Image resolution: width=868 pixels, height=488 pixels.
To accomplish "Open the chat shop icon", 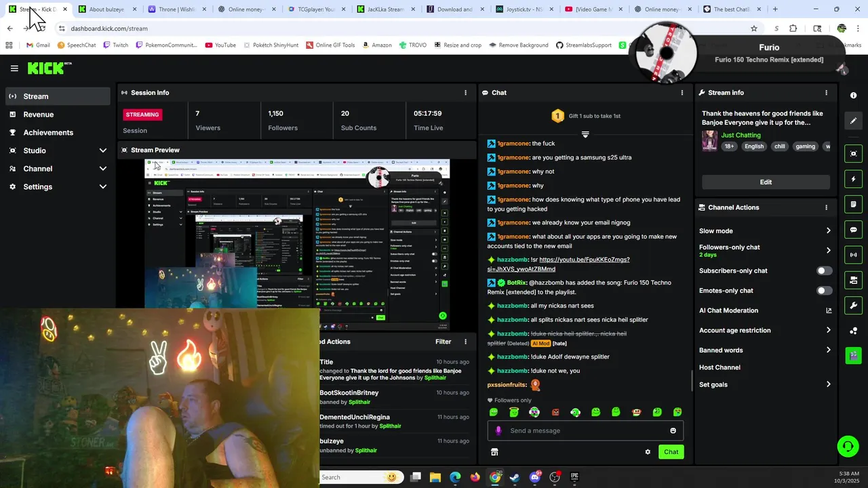I will [x=494, y=452].
